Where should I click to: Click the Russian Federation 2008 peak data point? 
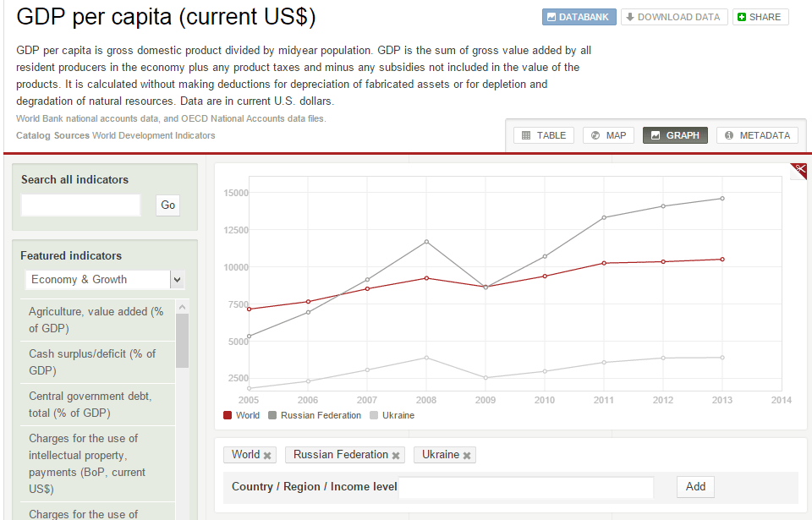(x=426, y=241)
